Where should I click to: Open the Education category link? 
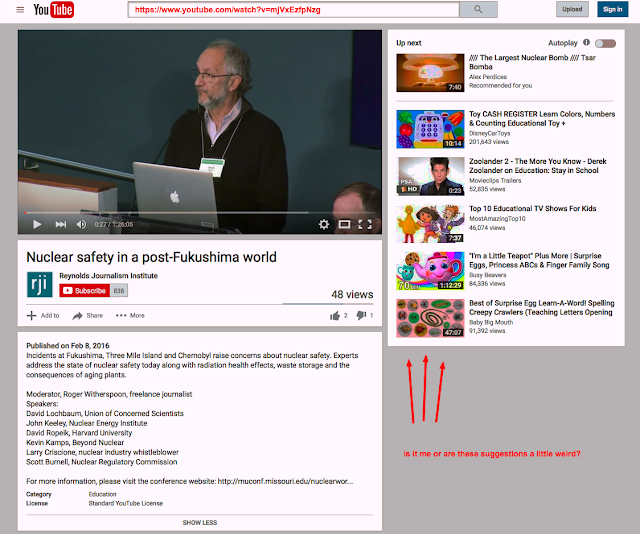pos(102,494)
